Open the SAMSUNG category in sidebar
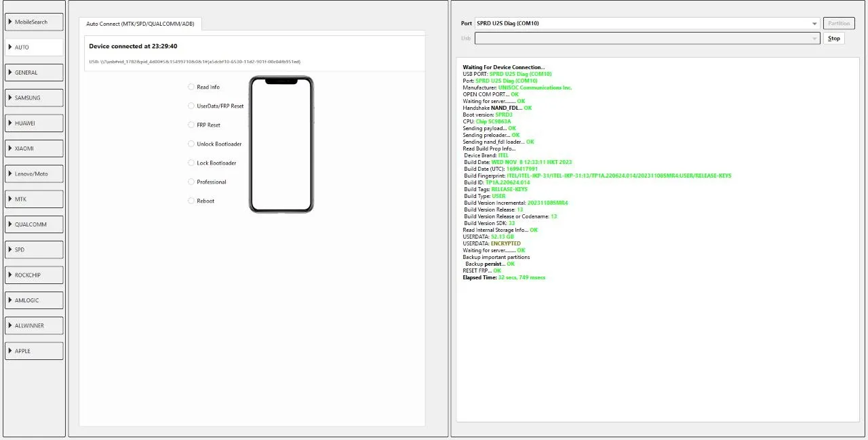 34,98
